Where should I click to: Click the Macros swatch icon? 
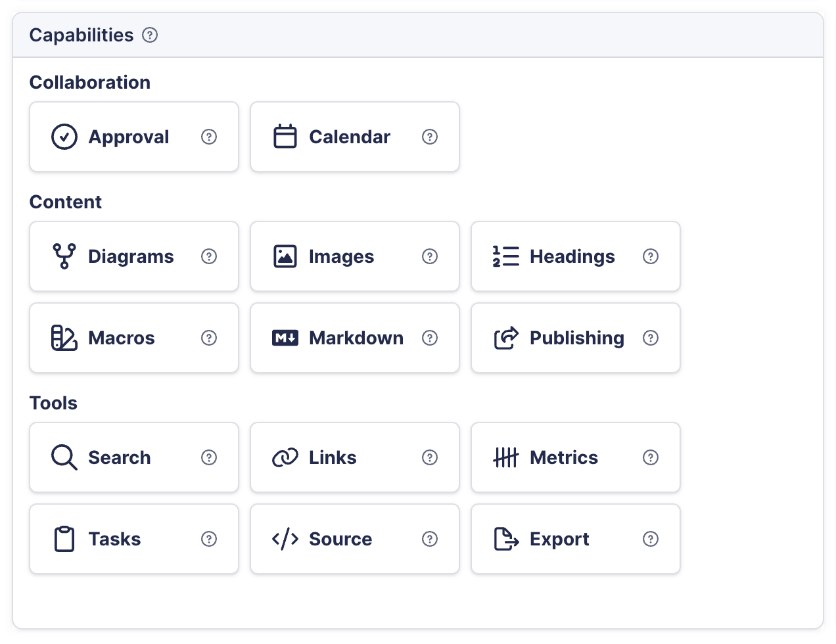[64, 338]
